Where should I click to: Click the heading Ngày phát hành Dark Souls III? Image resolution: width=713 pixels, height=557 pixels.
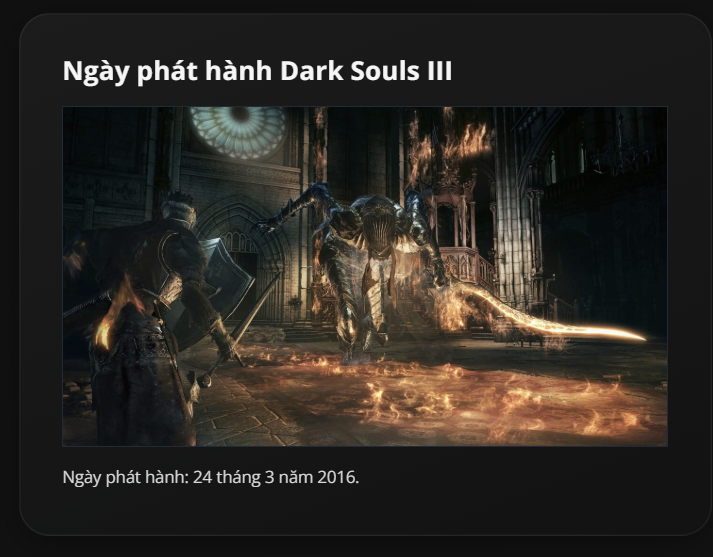(257, 71)
